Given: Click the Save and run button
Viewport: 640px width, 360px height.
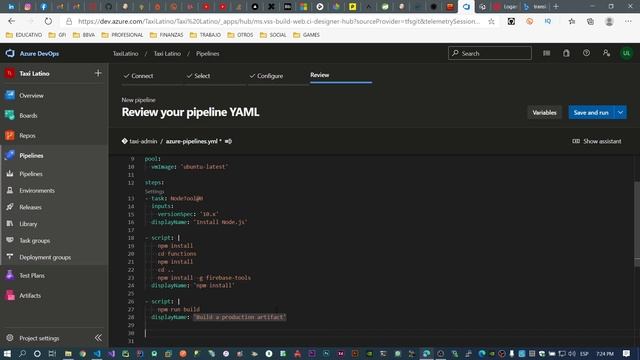Looking at the screenshot, I should [591, 113].
